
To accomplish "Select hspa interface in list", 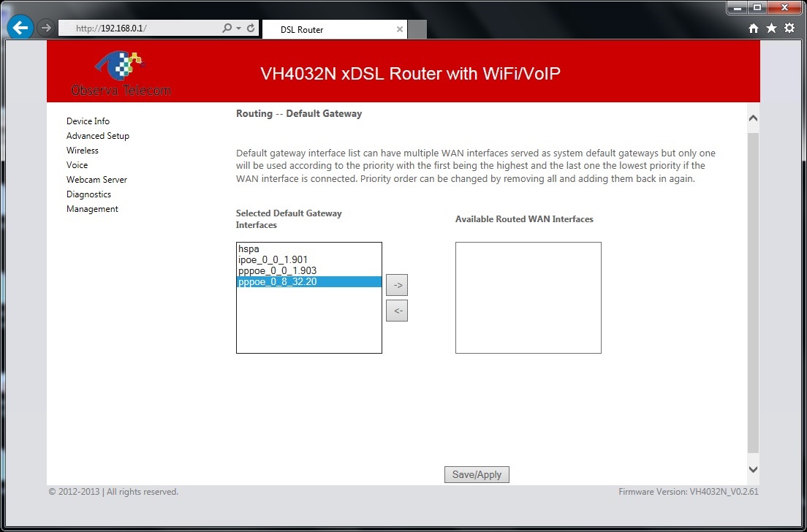I will click(308, 248).
